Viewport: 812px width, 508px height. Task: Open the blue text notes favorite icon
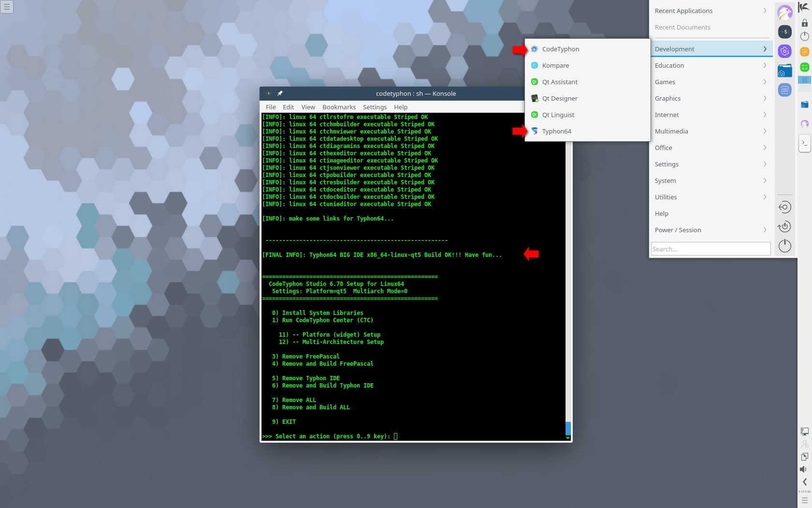pos(784,90)
